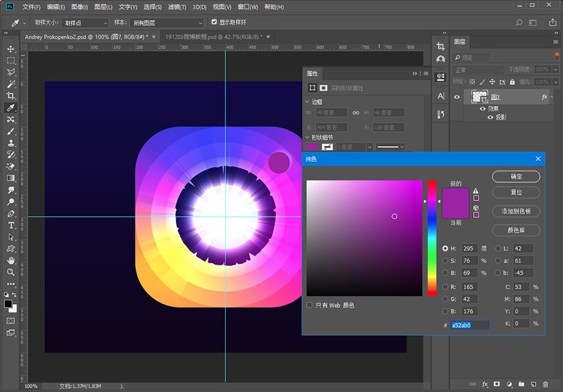Screen dimensions: 563x392
Task: Select the Eyedropper tool in toolbar
Action: (x=11, y=107)
